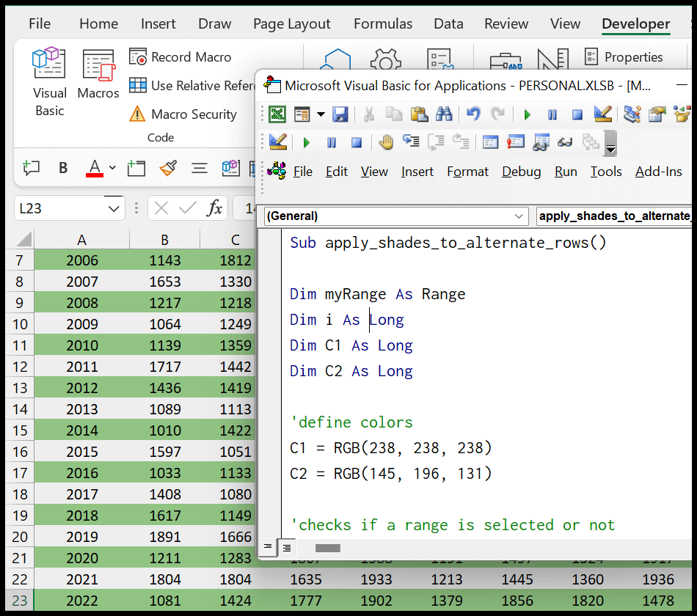Image resolution: width=697 pixels, height=616 pixels.
Task: Switch to Full Module View in the code window
Action: pyautogui.click(x=287, y=548)
